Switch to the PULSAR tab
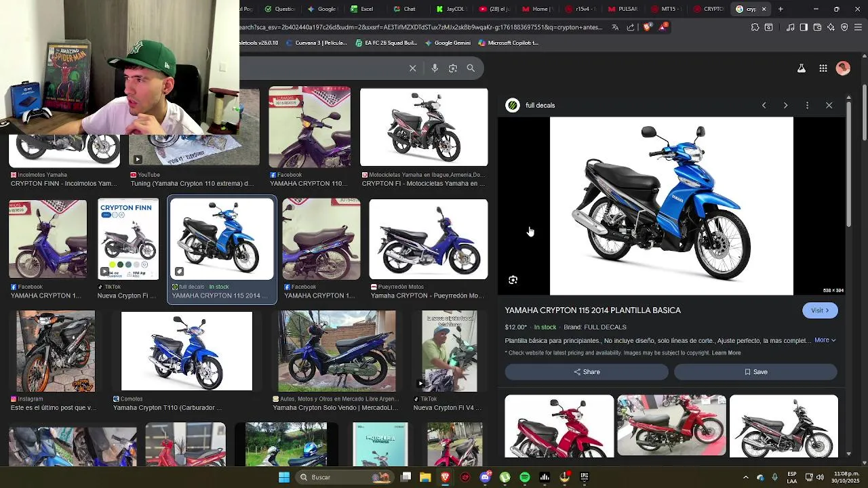The image size is (868, 488). click(x=623, y=9)
